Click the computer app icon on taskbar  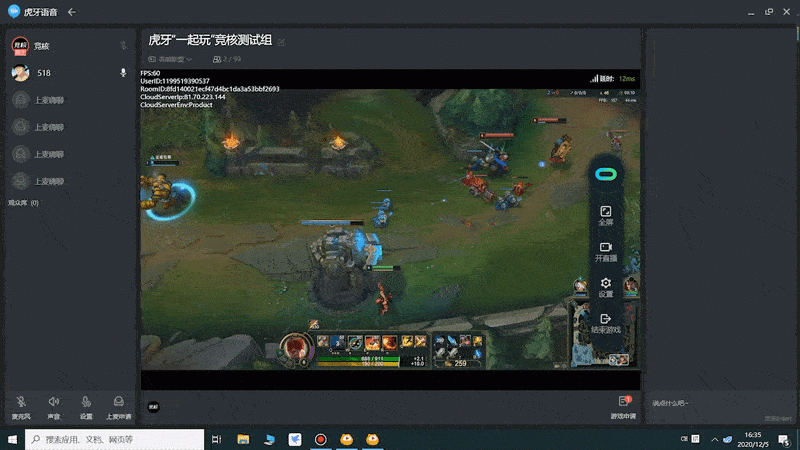[x=269, y=439]
